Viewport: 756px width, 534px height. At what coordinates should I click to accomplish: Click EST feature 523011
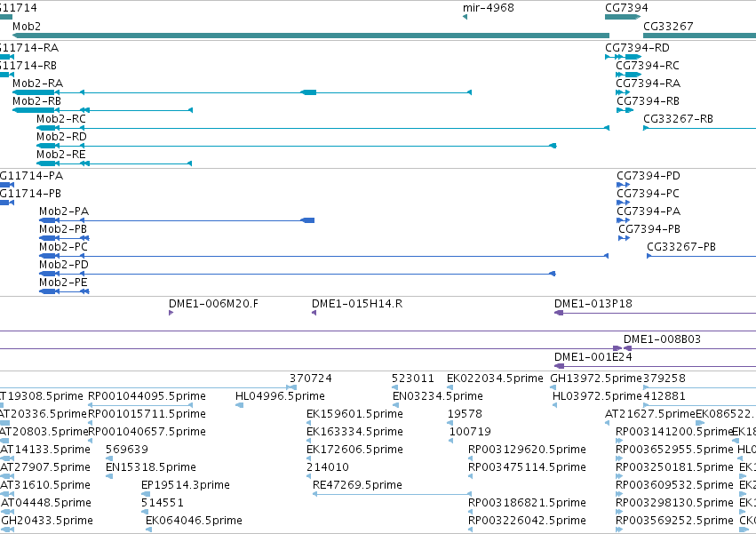tap(394, 387)
